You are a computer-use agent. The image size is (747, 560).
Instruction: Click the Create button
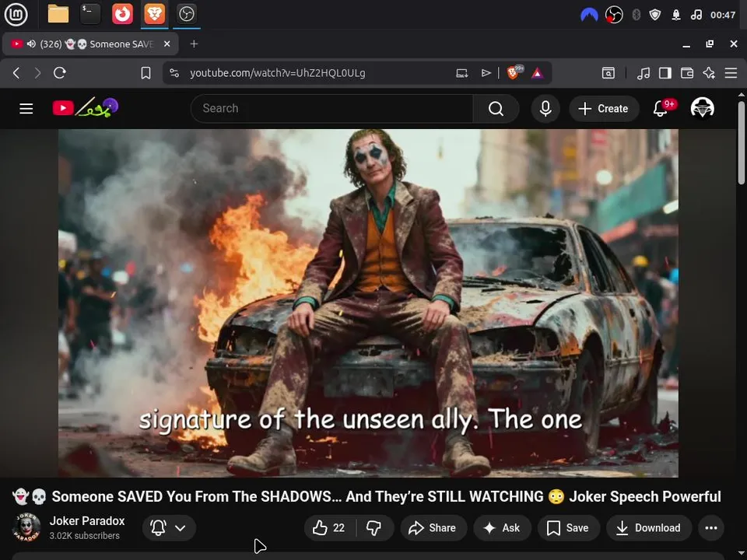pos(604,109)
